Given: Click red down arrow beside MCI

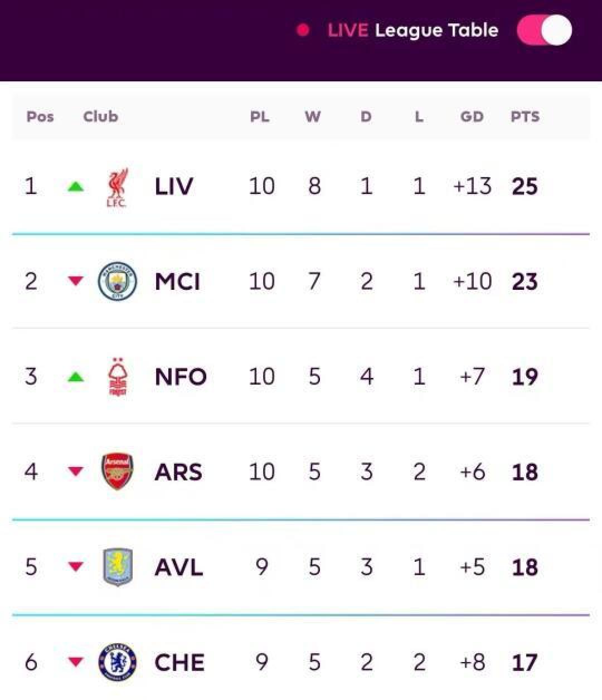Looking at the screenshot, I should (x=76, y=281).
